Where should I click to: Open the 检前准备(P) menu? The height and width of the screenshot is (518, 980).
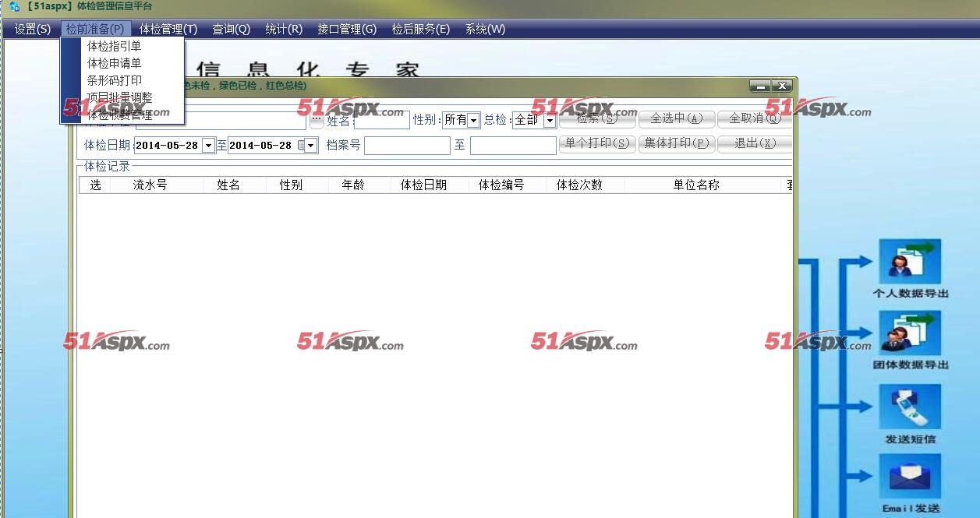[95, 29]
